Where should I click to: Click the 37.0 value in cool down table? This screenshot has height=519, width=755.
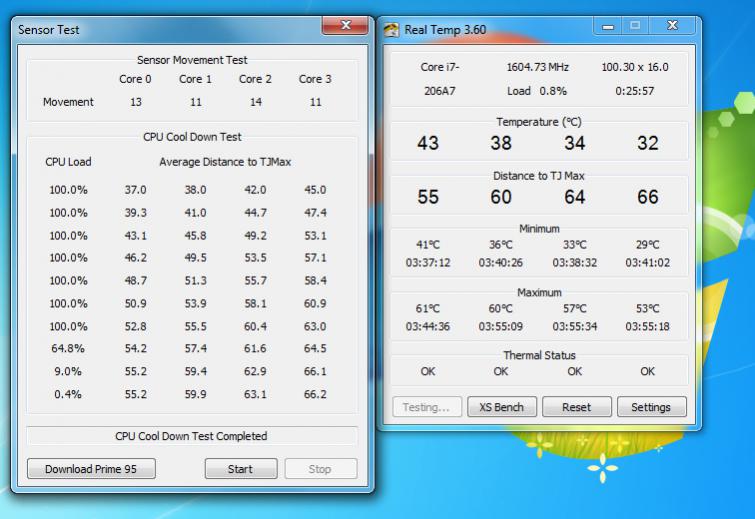pos(135,190)
